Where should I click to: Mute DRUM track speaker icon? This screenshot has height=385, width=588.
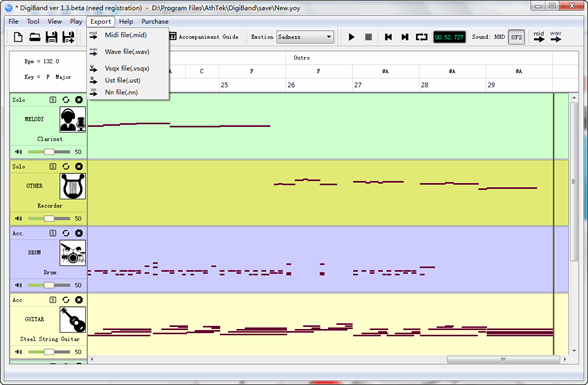[x=18, y=285]
